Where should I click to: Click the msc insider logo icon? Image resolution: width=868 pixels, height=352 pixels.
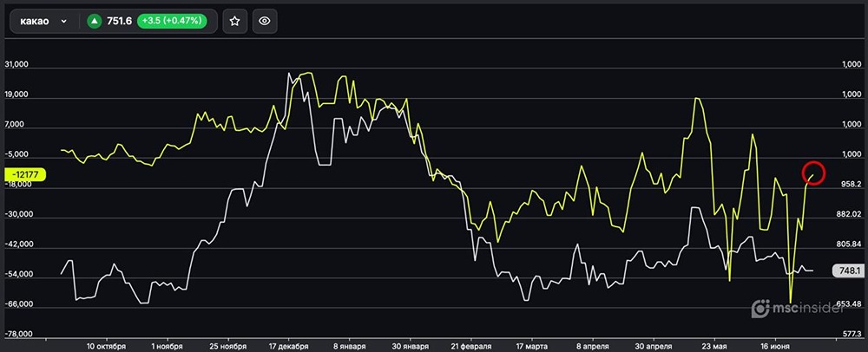pos(761,308)
